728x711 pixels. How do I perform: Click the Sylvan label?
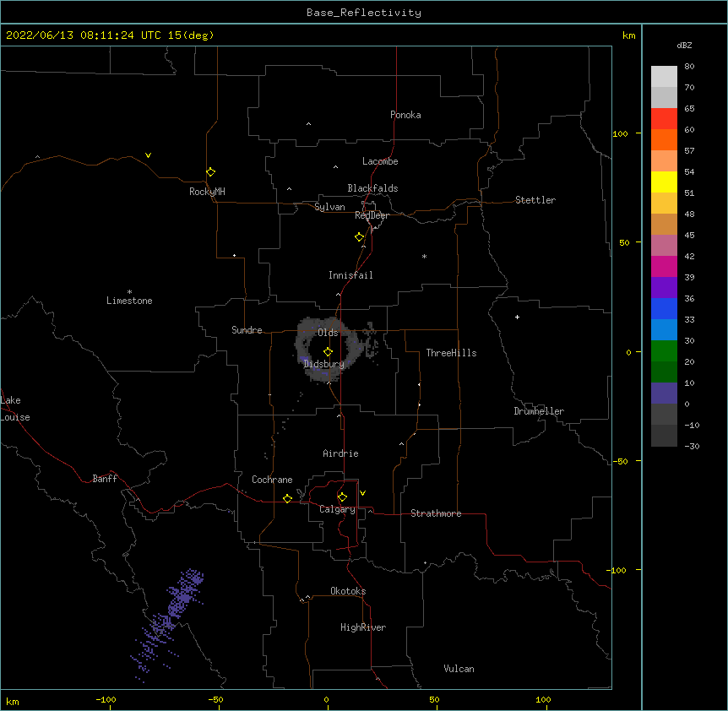[x=329, y=207]
